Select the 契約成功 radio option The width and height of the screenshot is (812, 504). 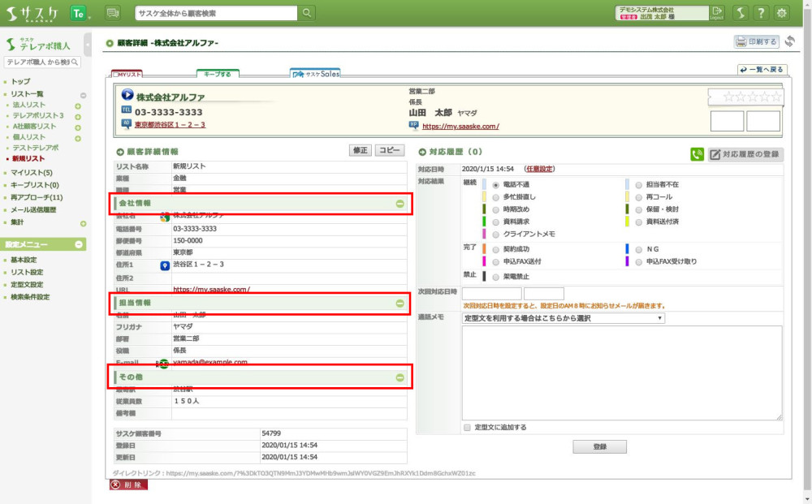click(495, 249)
